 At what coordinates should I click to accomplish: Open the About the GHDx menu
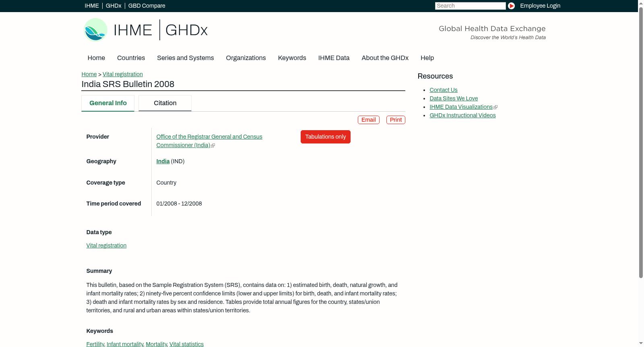(385, 58)
